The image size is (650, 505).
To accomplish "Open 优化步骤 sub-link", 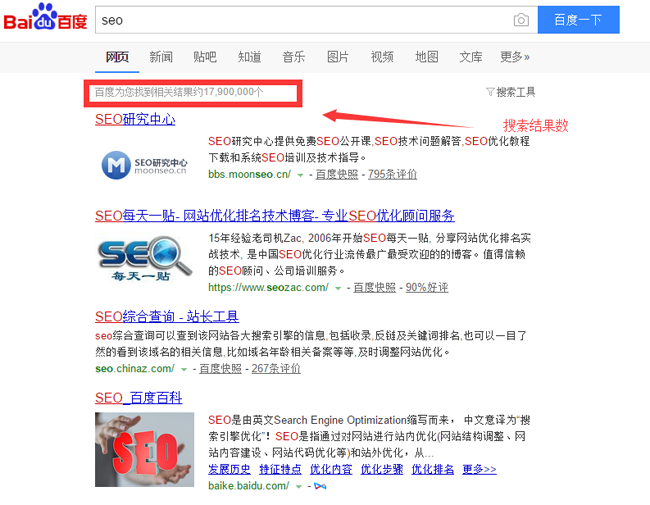I will (382, 469).
